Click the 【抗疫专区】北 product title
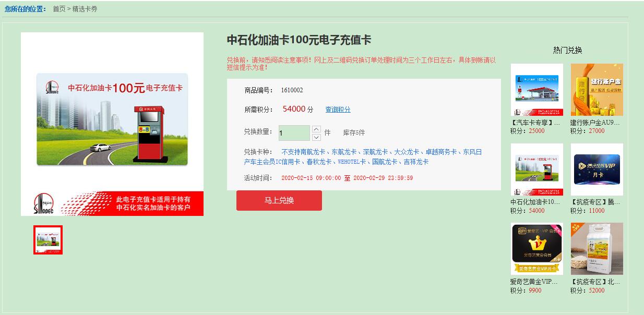The height and width of the screenshot is (315, 644). click(x=595, y=282)
